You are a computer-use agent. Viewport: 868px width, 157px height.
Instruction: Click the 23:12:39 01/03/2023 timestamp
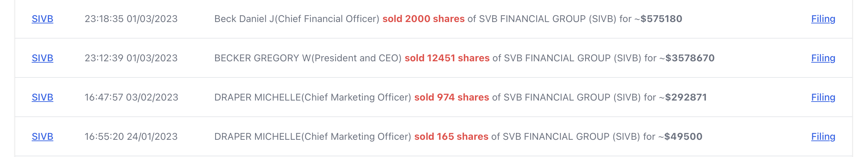pos(131,58)
